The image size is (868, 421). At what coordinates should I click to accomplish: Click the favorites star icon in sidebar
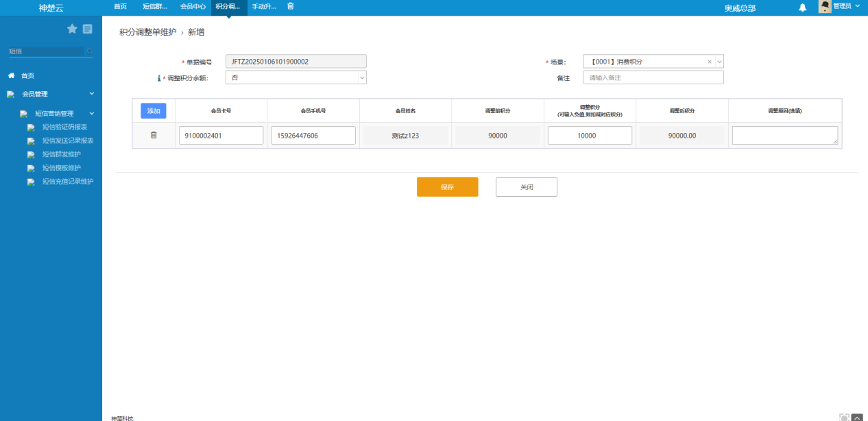tap(72, 29)
